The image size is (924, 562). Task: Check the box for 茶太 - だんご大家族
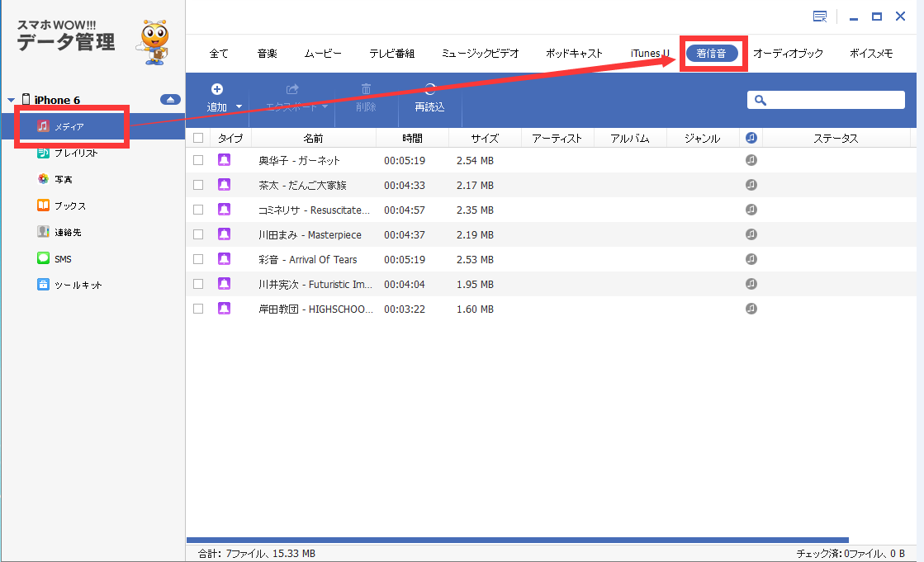(198, 185)
